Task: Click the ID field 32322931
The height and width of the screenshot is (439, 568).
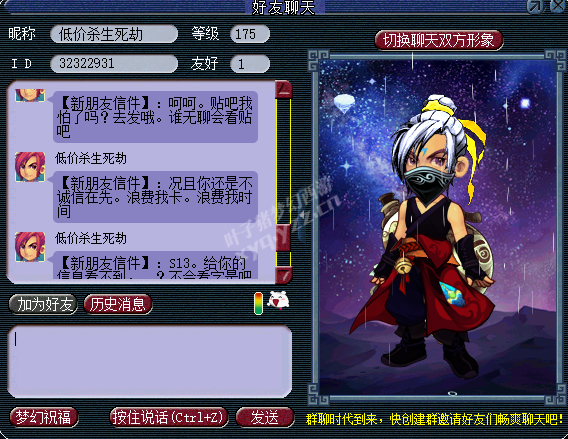Action: point(114,64)
